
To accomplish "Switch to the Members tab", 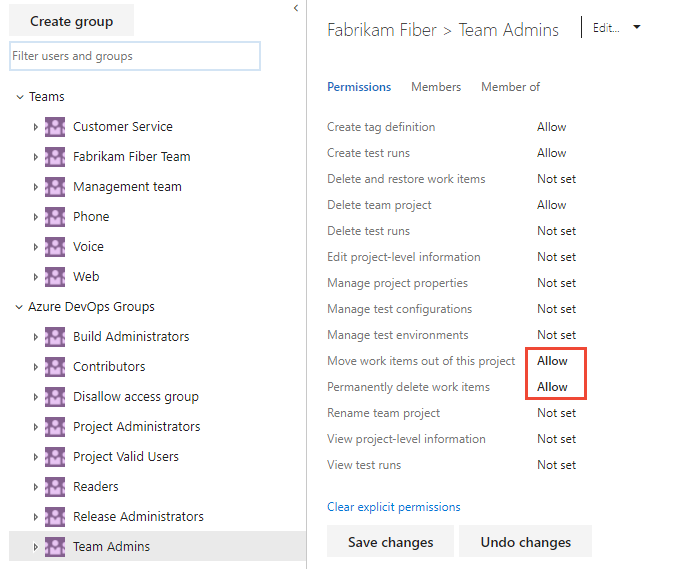I will tap(436, 87).
